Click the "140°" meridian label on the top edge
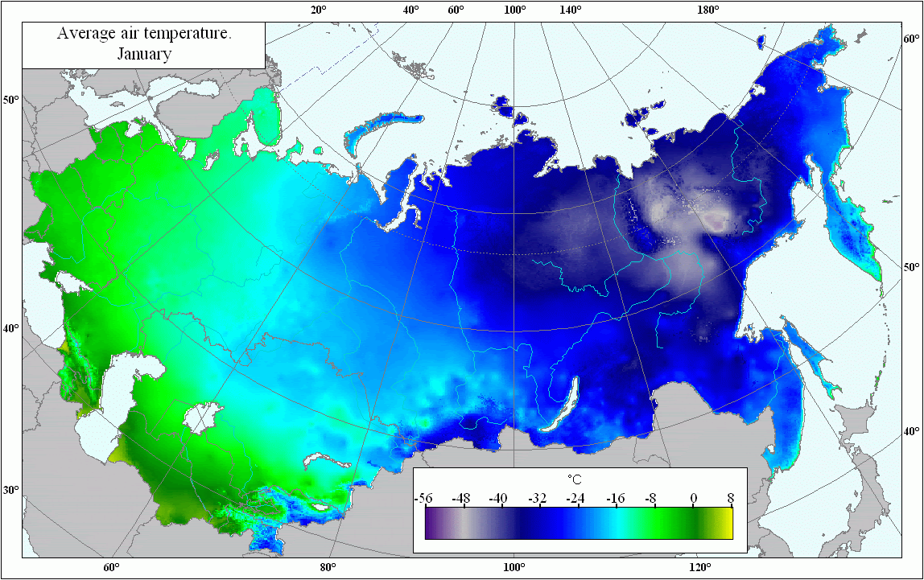The width and height of the screenshot is (924, 580). 571,10
